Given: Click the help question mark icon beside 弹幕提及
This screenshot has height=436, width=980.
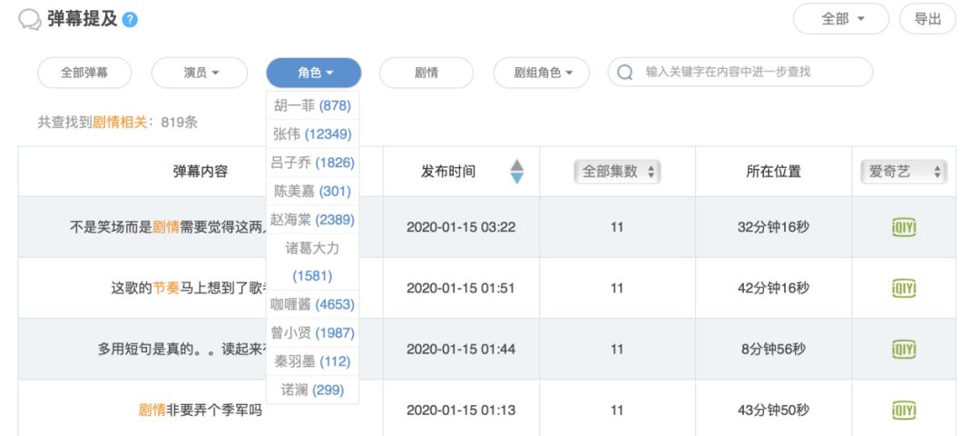Looking at the screenshot, I should click(x=130, y=20).
